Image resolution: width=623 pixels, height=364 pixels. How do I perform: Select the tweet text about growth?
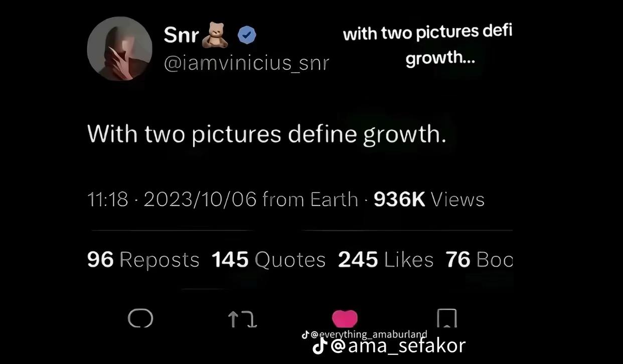tap(266, 134)
